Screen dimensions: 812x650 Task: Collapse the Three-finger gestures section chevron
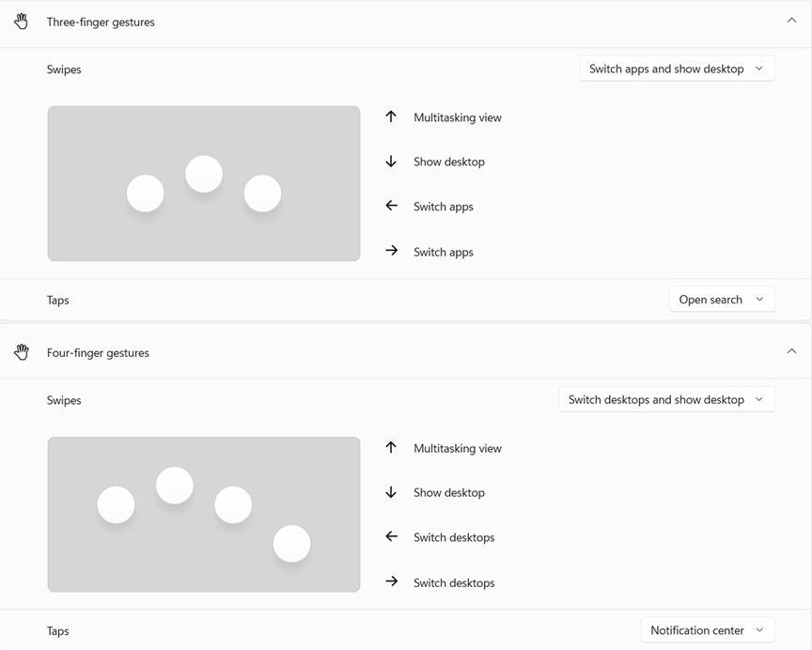click(792, 21)
